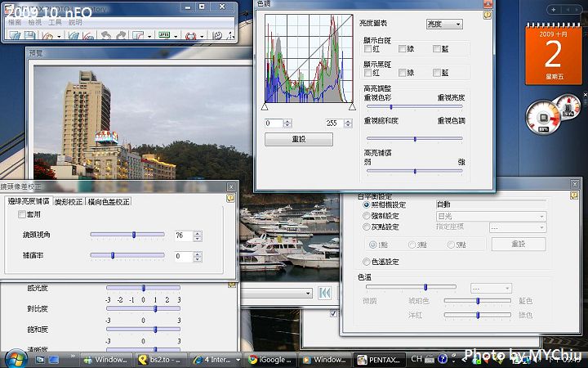Toggle 綠 checkbox under 顯示白斑
This screenshot has height=368, width=588.
pyautogui.click(x=403, y=48)
